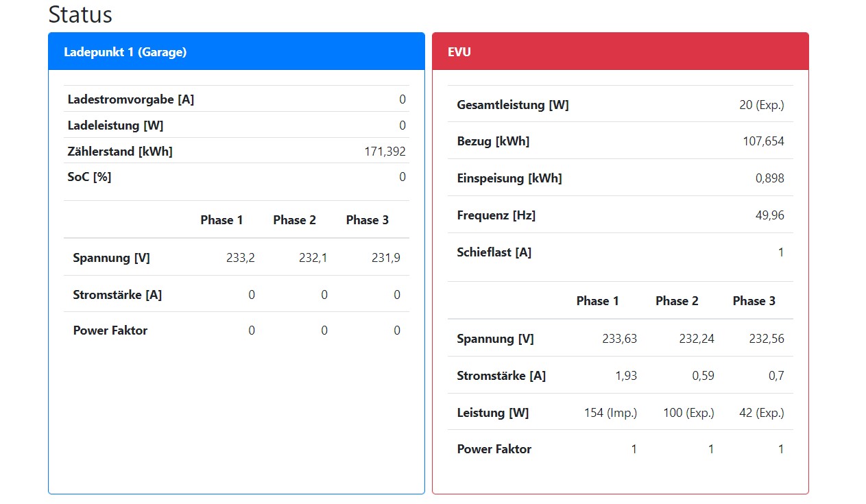Image resolution: width=866 pixels, height=504 pixels.
Task: Click the Frequenz value 49,96
Action: (x=769, y=215)
